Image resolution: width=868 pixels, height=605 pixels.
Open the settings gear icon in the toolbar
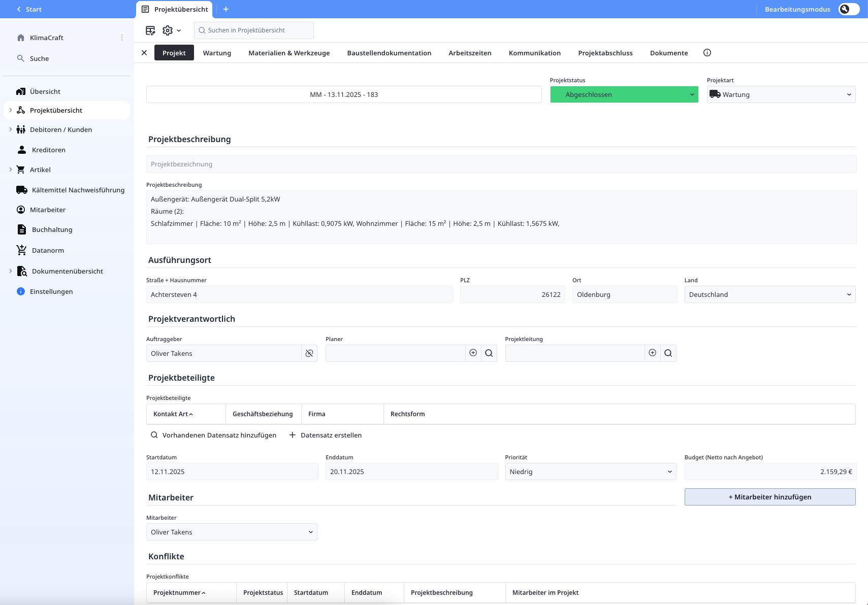point(168,30)
